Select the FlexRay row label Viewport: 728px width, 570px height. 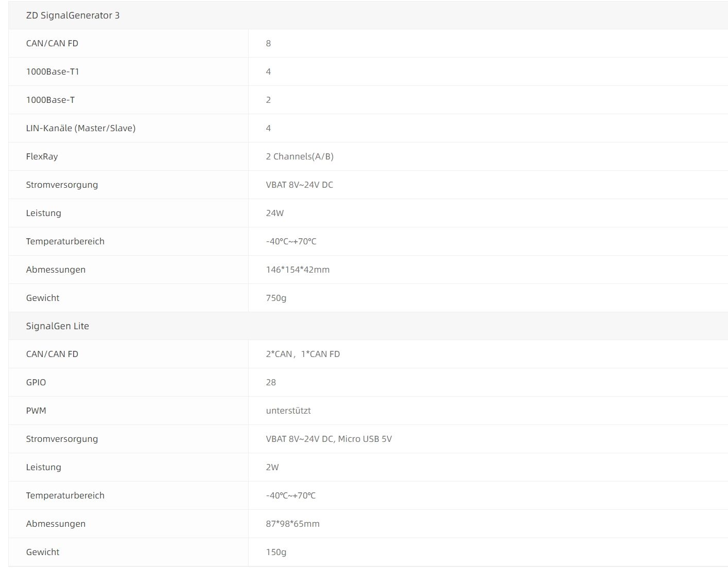42,156
